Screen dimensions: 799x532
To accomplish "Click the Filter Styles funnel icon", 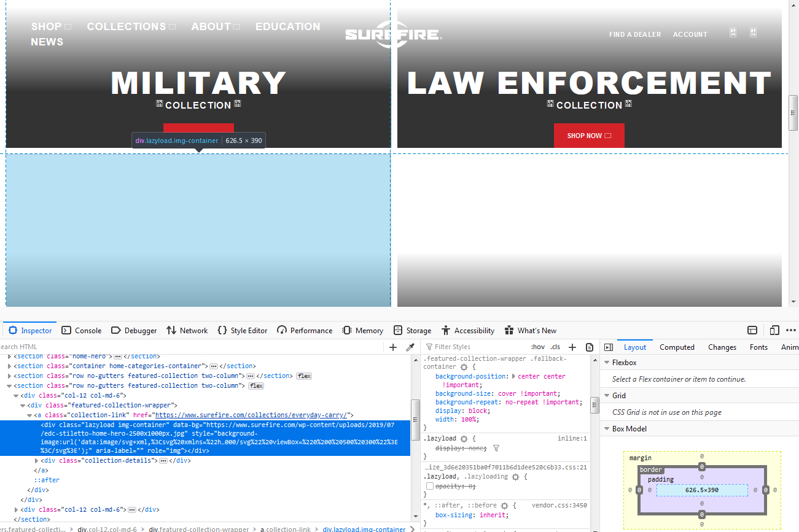I will [x=429, y=347].
